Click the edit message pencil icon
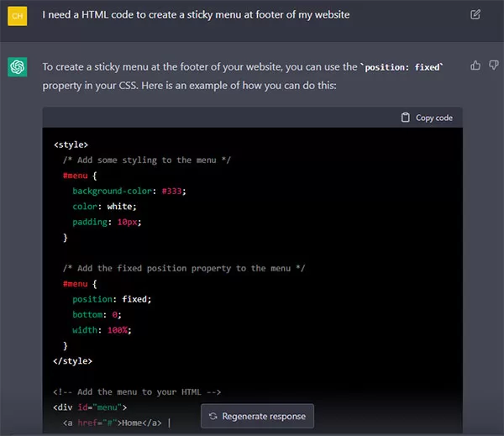Viewport: 504px width, 436px height. click(x=475, y=14)
